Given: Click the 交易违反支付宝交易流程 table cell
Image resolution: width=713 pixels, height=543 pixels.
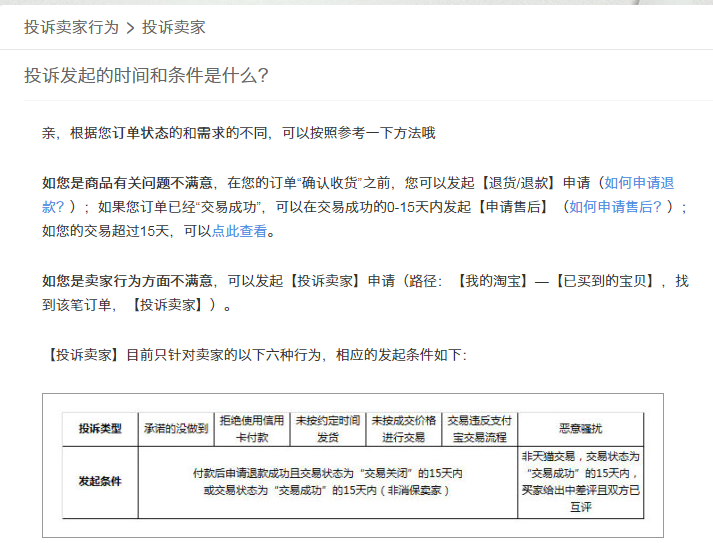Looking at the screenshot, I should pos(480,429).
